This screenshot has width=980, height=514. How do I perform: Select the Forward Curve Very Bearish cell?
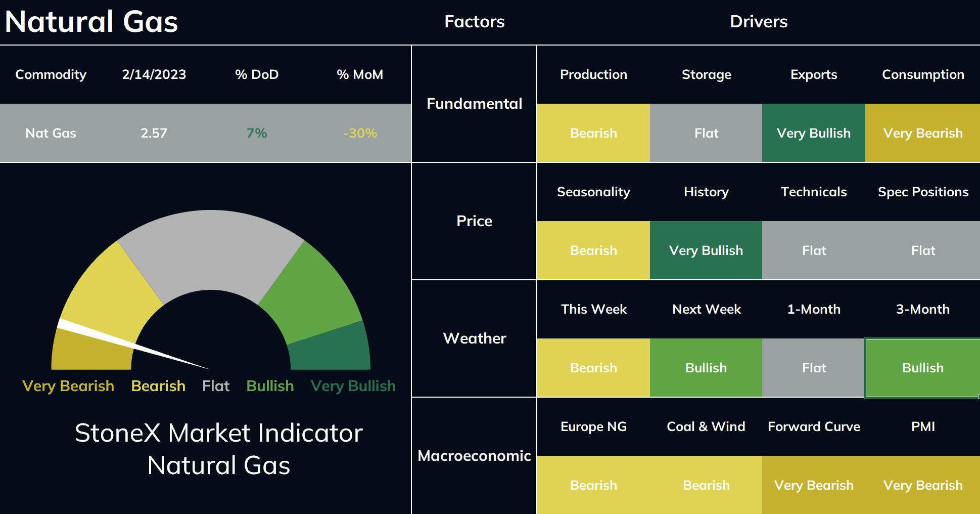813,485
